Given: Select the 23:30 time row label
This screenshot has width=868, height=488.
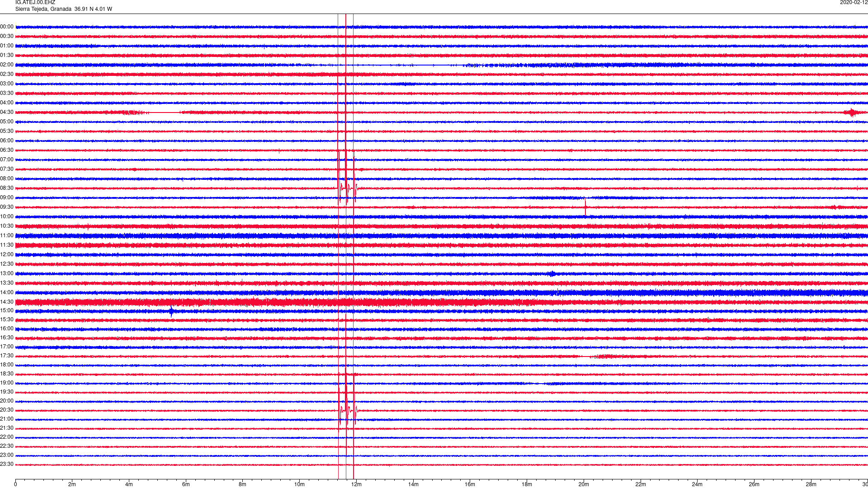Looking at the screenshot, I should click(x=7, y=464).
